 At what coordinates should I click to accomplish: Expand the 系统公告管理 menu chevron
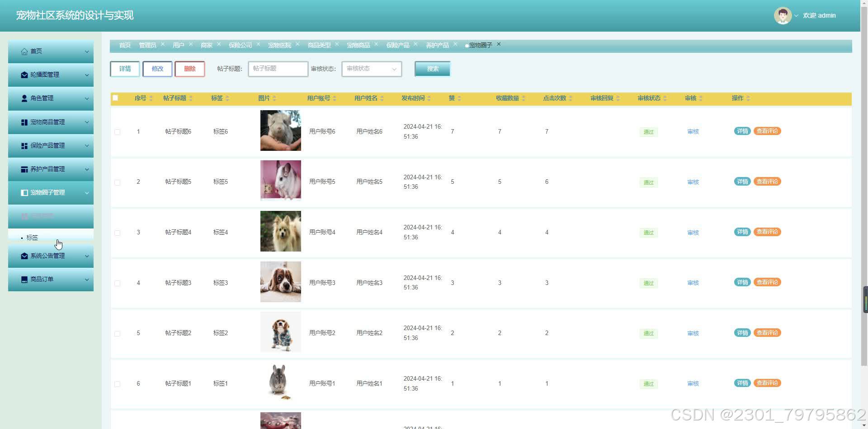click(87, 256)
